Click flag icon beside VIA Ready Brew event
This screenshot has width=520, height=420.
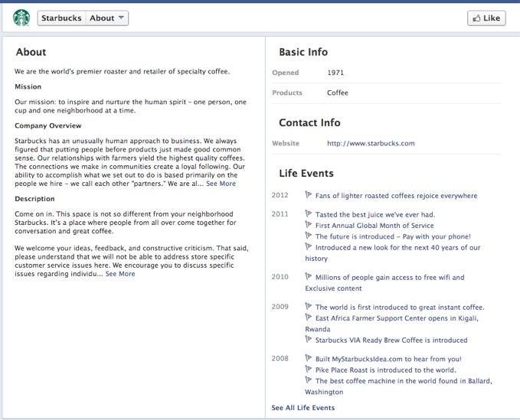(309, 339)
